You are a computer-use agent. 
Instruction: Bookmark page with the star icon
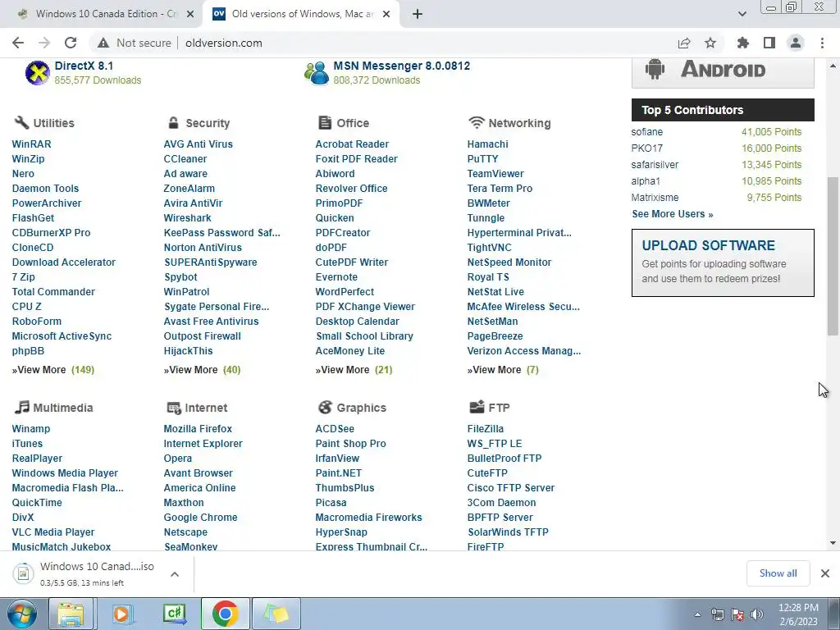coord(710,43)
